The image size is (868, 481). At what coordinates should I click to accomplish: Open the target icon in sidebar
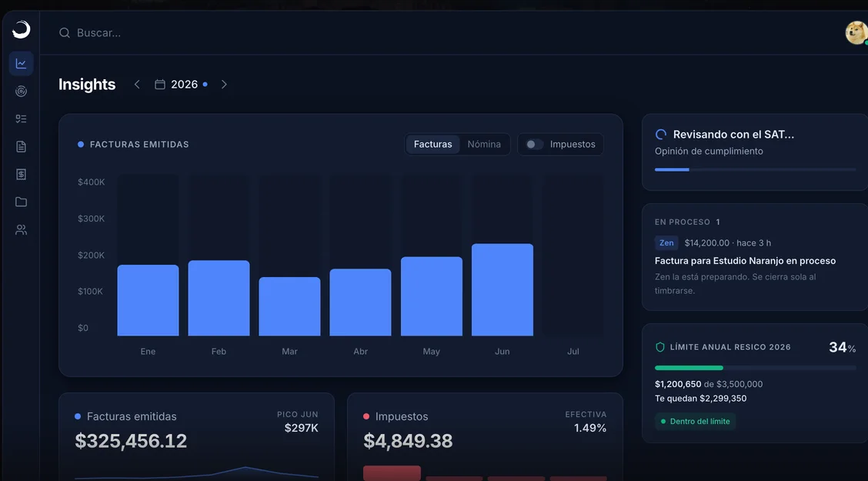[x=21, y=92]
